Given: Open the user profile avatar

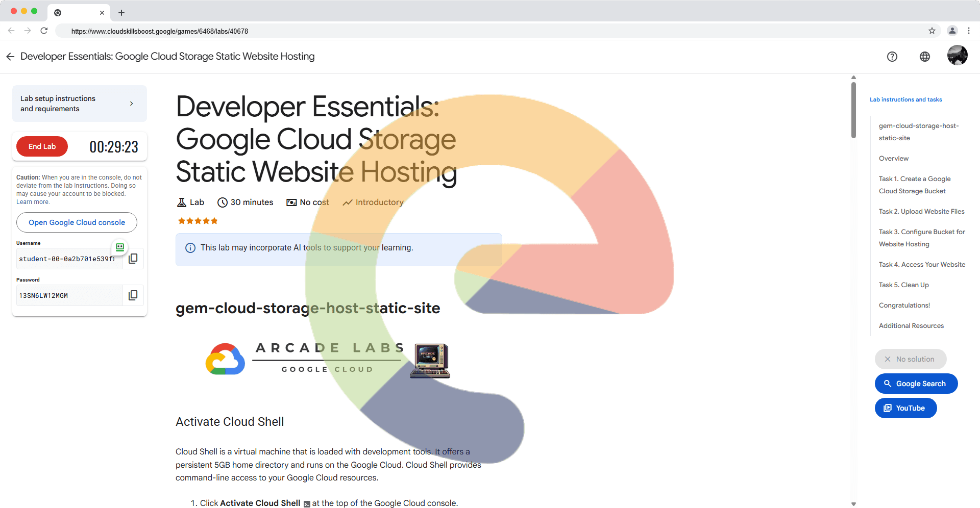Looking at the screenshot, I should 957,56.
